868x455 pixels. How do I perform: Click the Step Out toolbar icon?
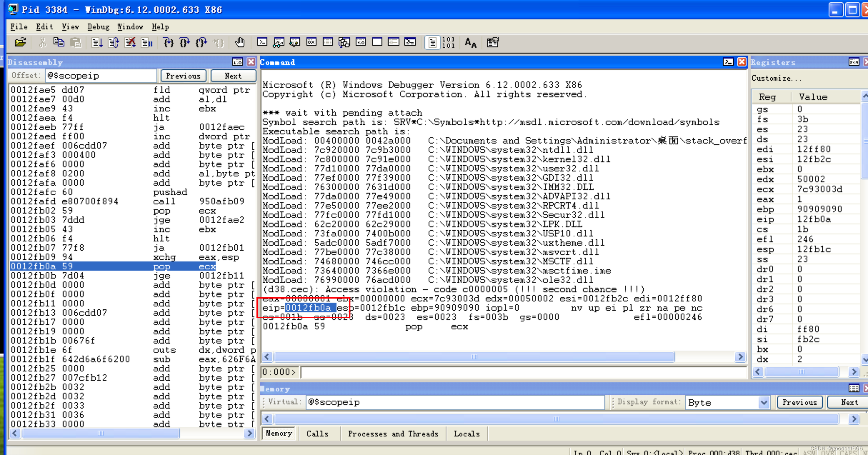201,43
